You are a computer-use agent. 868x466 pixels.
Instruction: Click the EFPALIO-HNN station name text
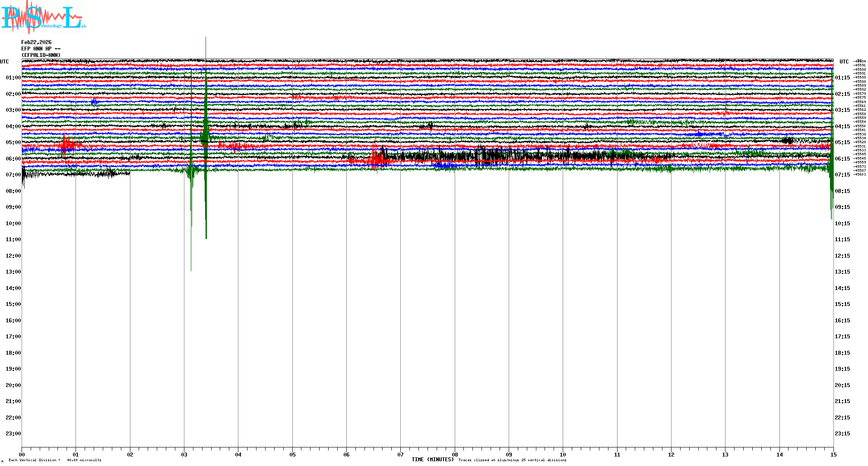(x=41, y=55)
